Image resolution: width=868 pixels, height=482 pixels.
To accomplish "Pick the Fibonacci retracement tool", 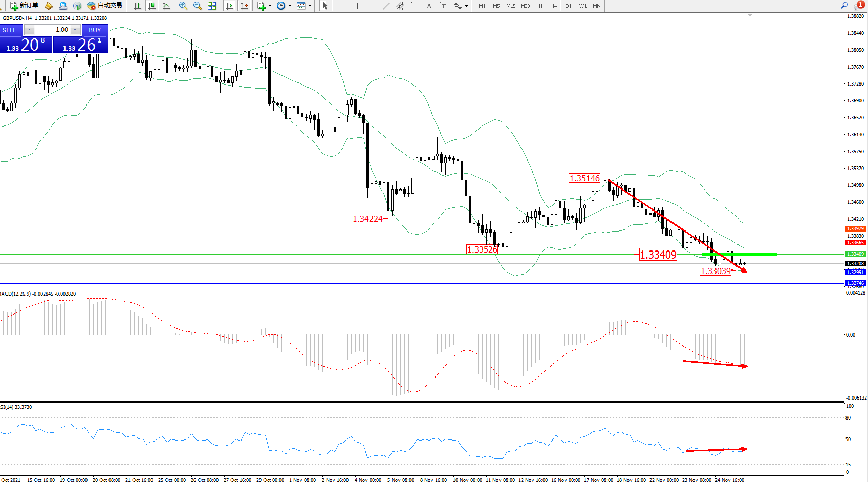I will 415,6.
